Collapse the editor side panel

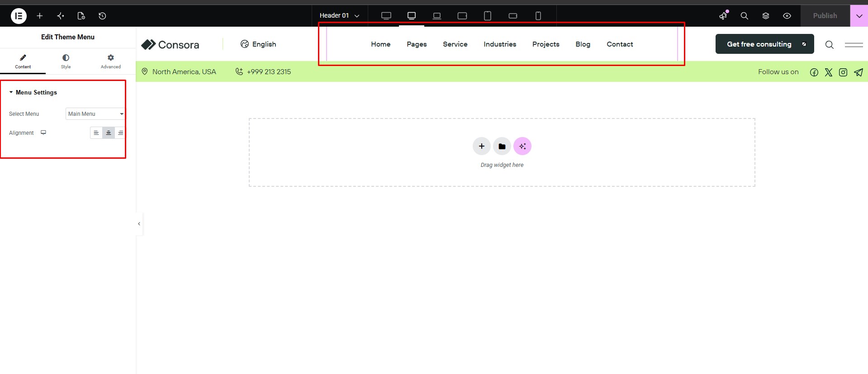pyautogui.click(x=139, y=224)
